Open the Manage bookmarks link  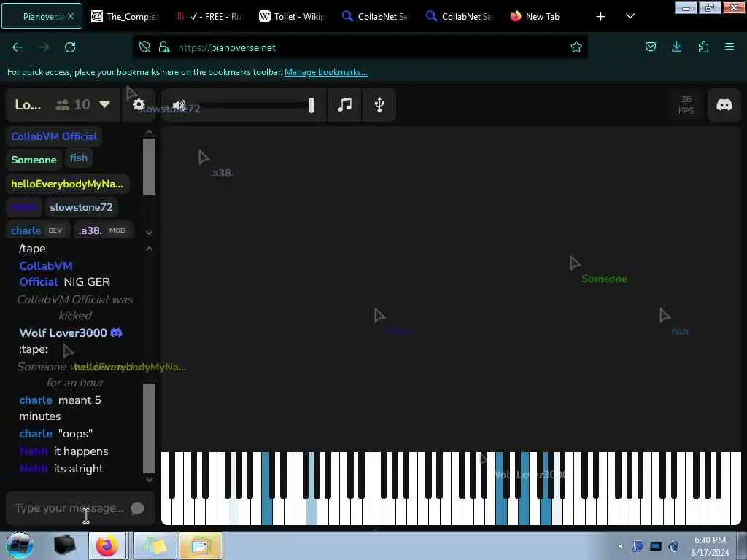pyautogui.click(x=326, y=72)
